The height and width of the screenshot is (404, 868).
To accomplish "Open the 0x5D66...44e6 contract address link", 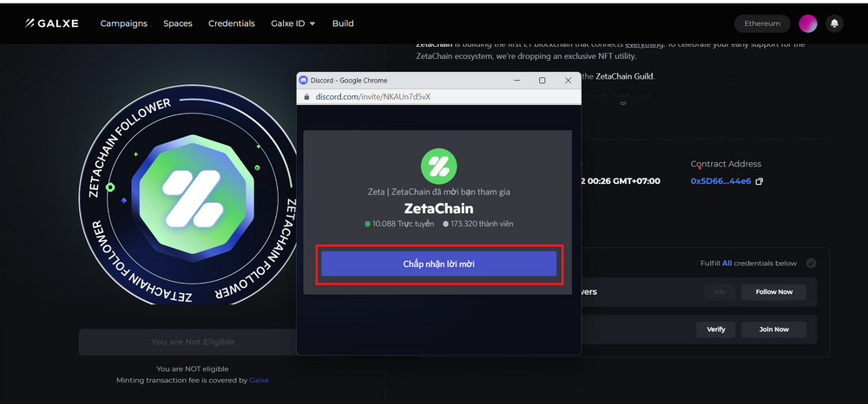I will pos(720,181).
